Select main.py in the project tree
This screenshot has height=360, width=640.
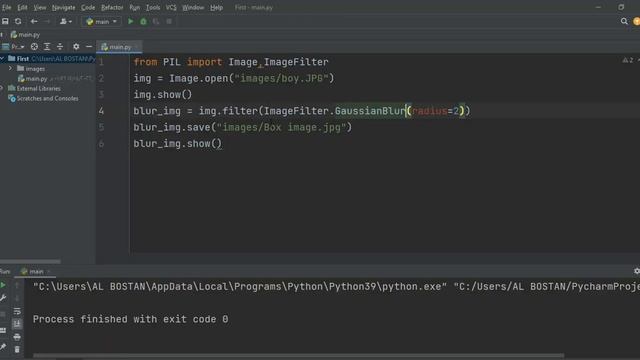coord(33,78)
